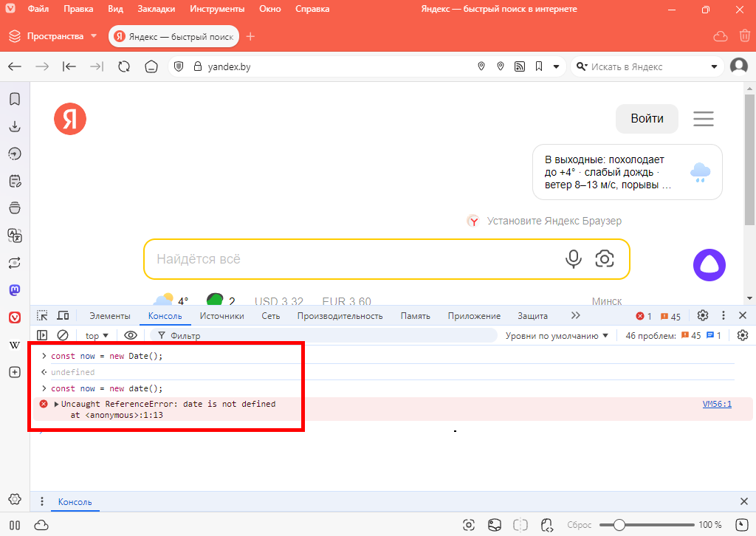Open the Mastodon web panel
Viewport: 756px width, 536px height.
click(14, 290)
